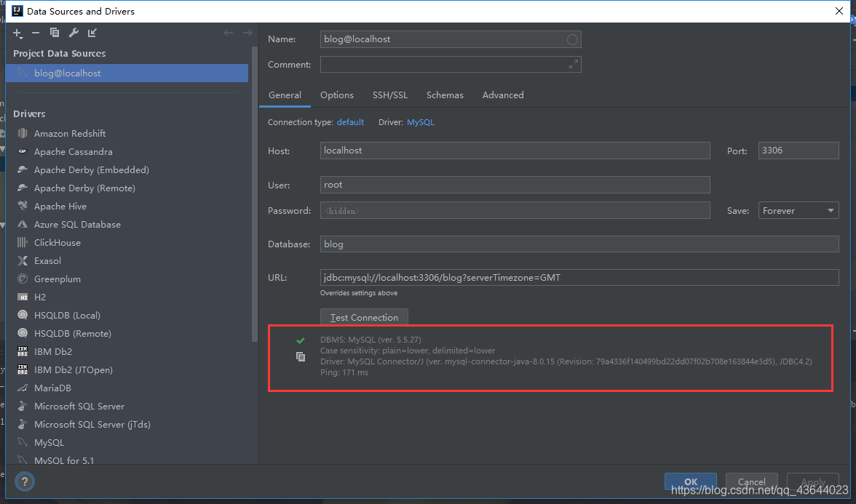The height and width of the screenshot is (504, 856).
Task: Click in the URL input field
Action: [579, 278]
